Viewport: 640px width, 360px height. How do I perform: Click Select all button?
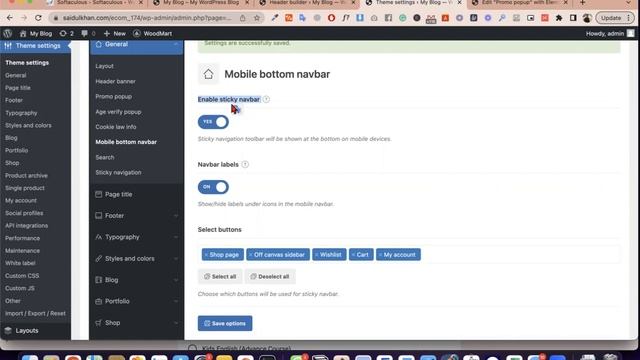coord(220,276)
